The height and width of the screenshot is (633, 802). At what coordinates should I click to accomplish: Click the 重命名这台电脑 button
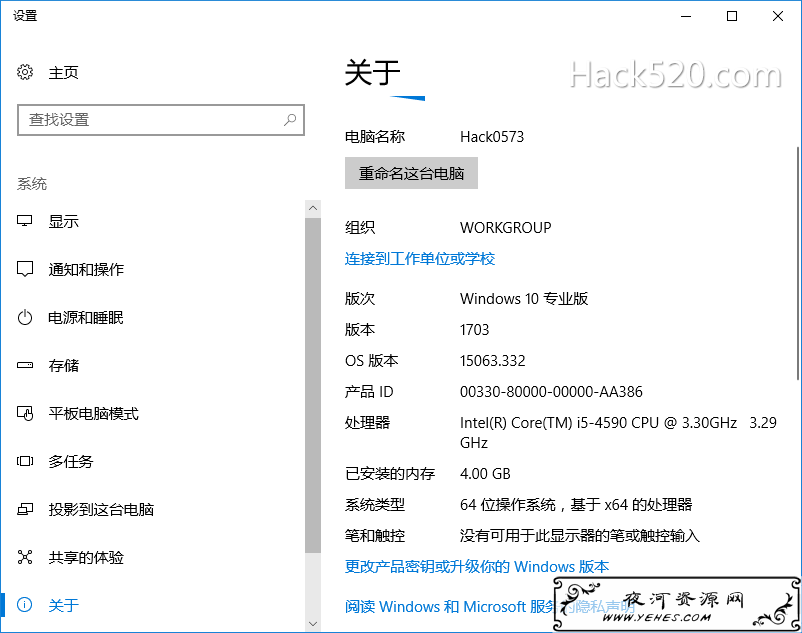pyautogui.click(x=411, y=173)
